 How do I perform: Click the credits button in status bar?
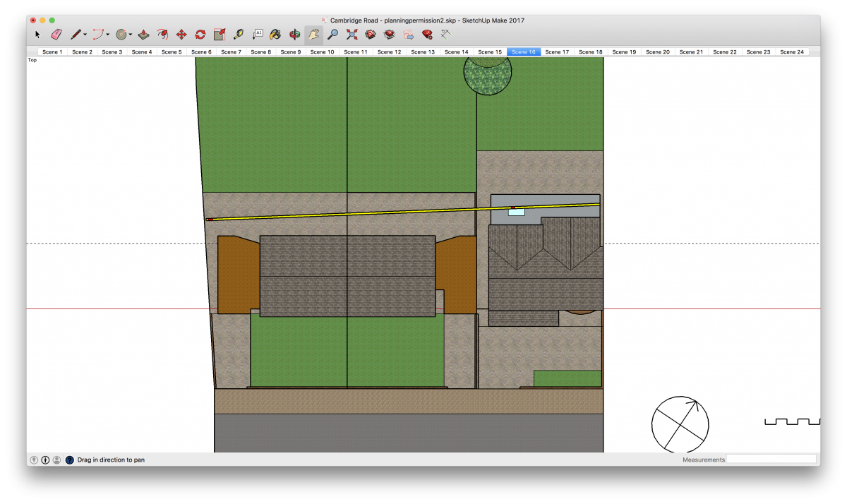[x=45, y=460]
